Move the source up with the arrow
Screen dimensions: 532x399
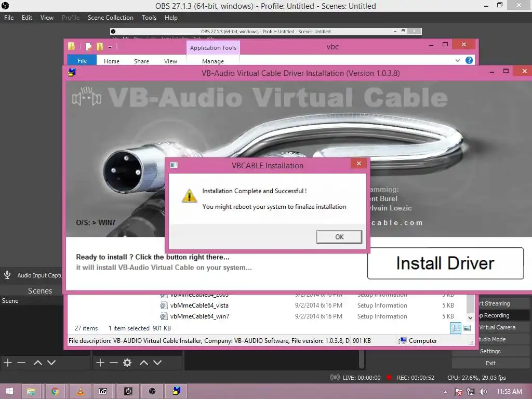pyautogui.click(x=144, y=363)
